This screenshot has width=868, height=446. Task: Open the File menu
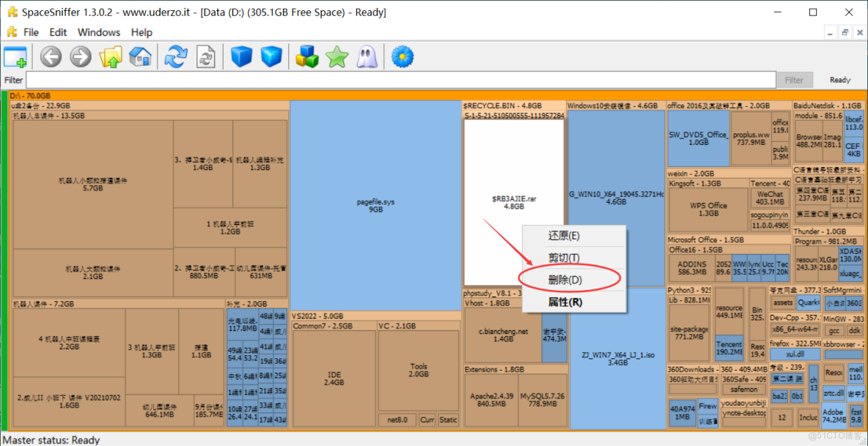31,32
